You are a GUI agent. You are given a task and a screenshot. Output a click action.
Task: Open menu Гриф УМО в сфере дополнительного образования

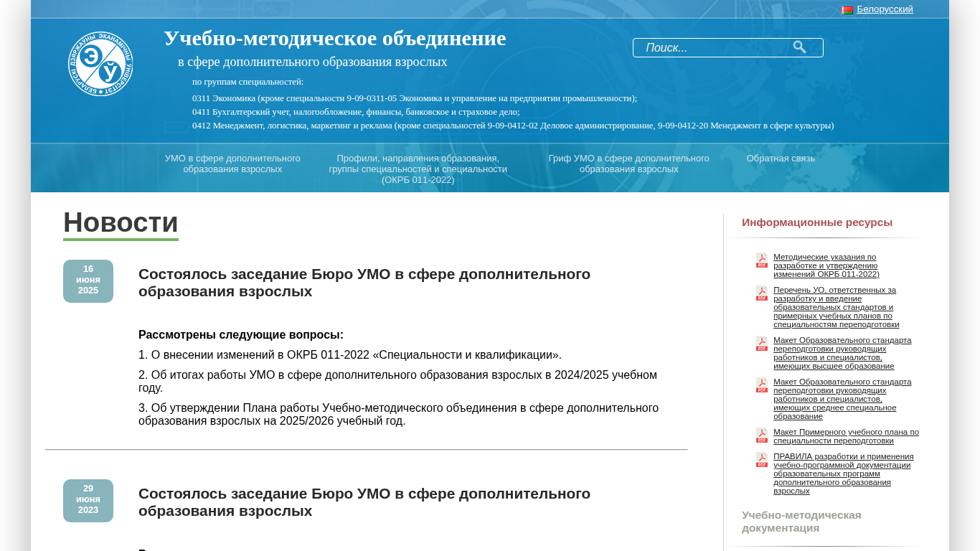coord(629,164)
